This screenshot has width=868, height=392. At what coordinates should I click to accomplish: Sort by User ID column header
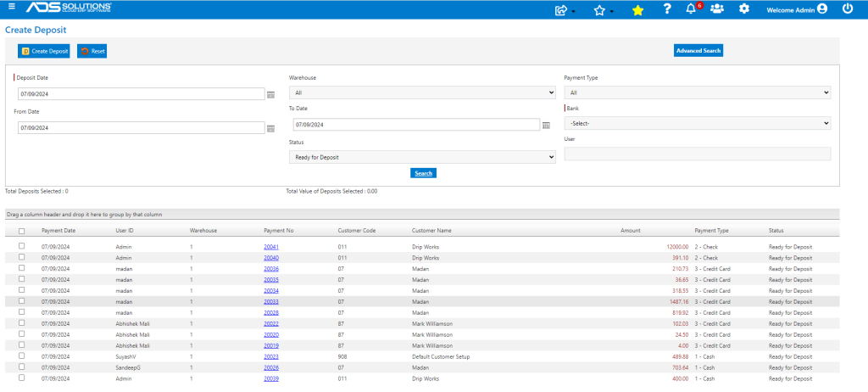coord(125,231)
